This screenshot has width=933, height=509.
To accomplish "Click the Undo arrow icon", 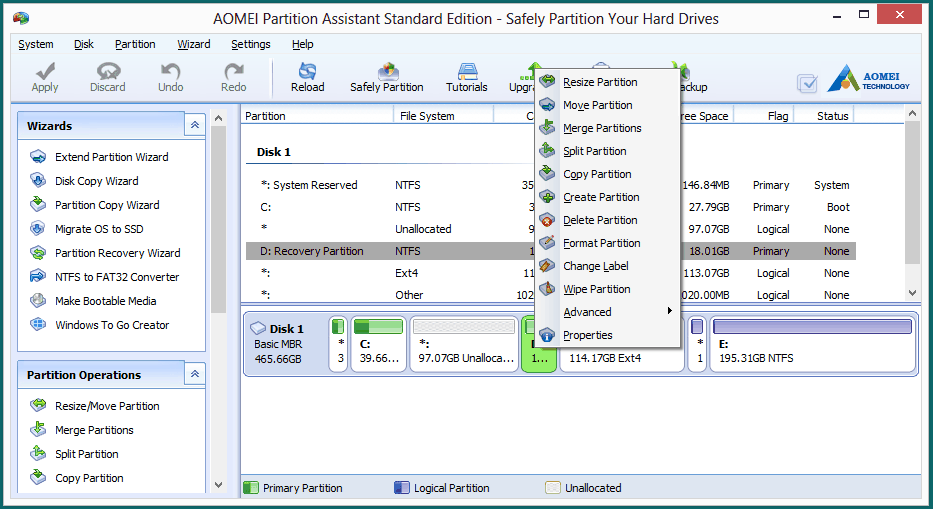I will coord(170,71).
